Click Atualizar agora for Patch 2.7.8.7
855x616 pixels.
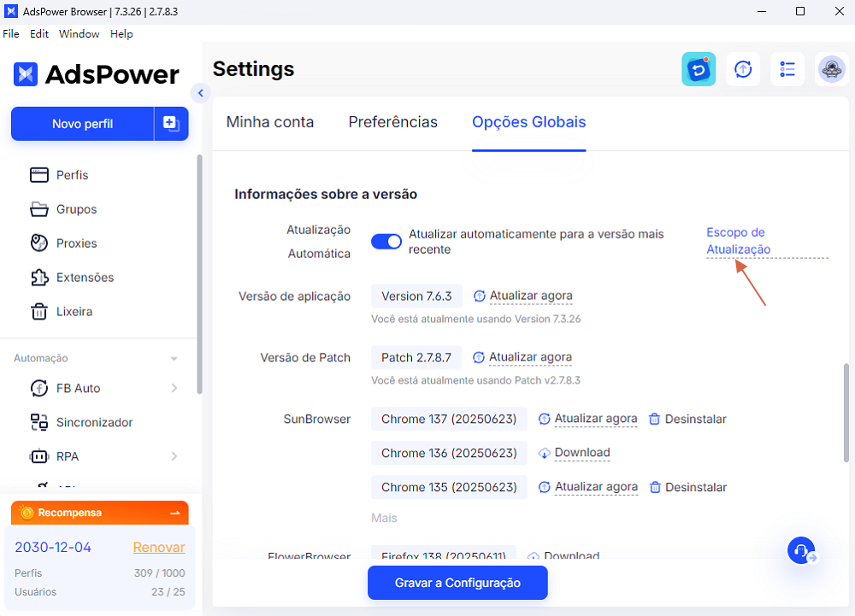pos(531,357)
